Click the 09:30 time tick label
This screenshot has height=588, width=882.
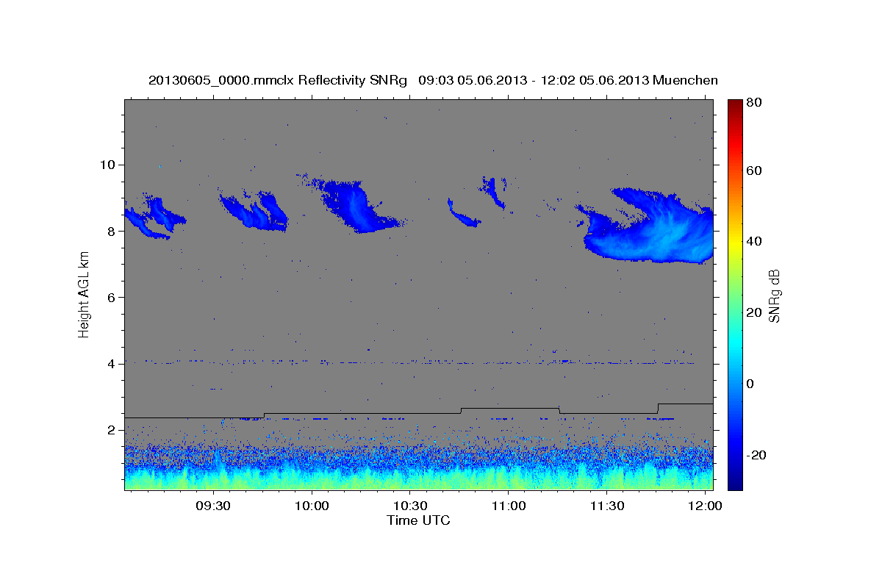pos(213,506)
